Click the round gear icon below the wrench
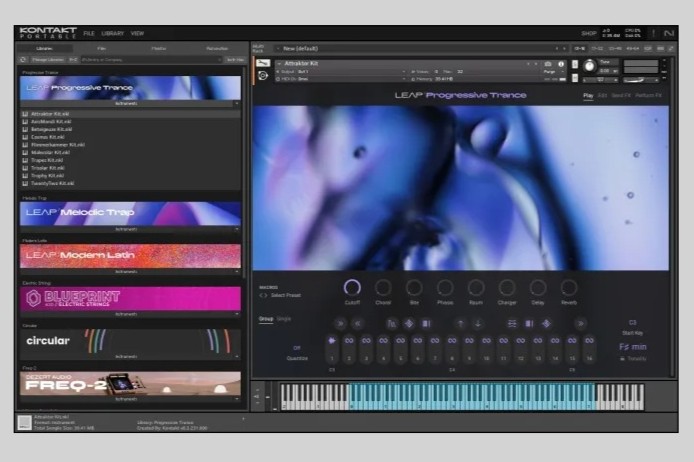The width and height of the screenshot is (694, 462). [x=263, y=75]
